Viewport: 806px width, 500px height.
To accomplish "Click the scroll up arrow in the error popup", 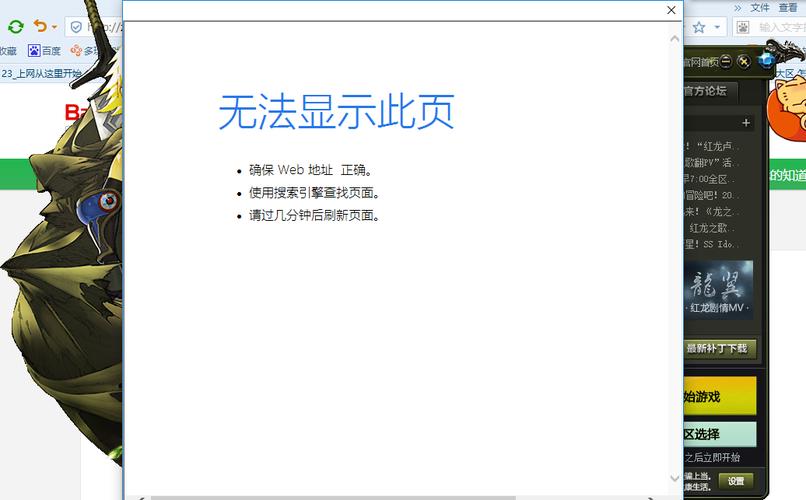I will (x=675, y=39).
